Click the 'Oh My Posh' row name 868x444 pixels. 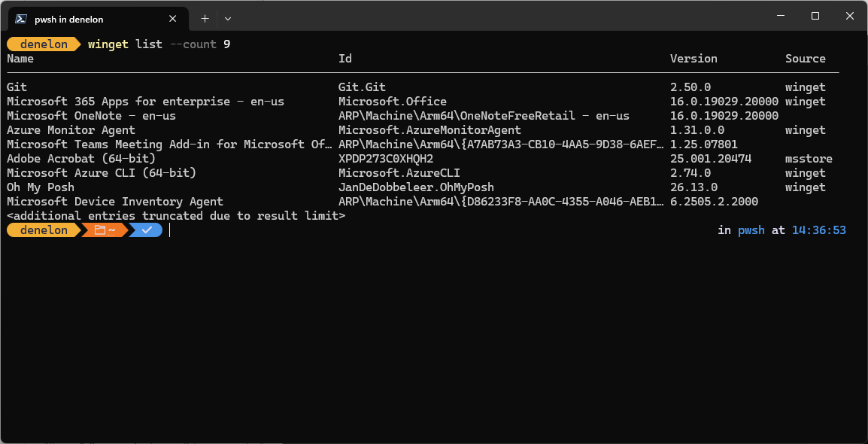(41, 187)
